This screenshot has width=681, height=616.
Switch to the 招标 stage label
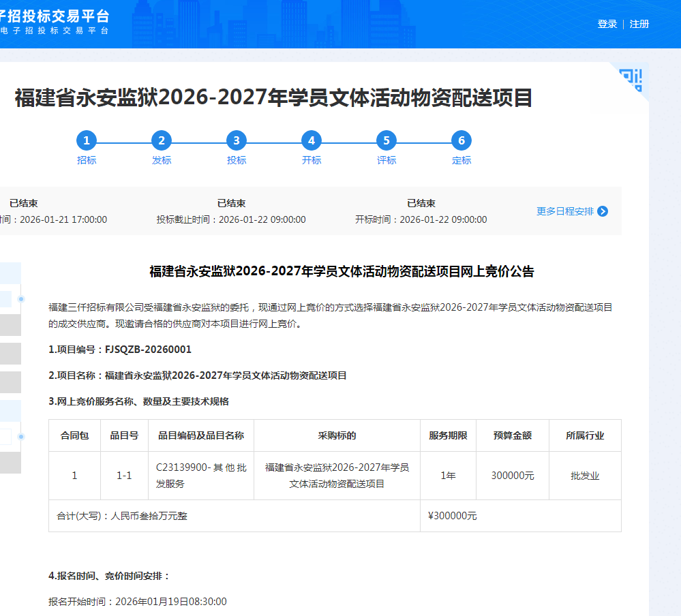[x=87, y=161]
